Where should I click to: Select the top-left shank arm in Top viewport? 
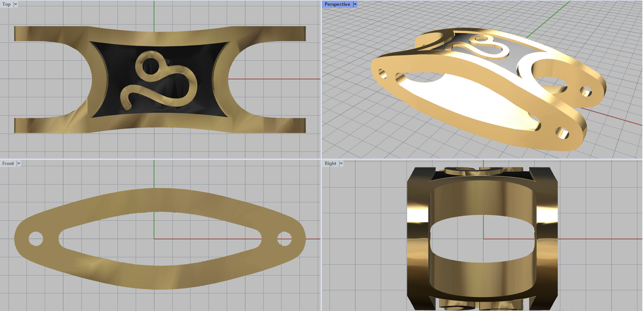(x=48, y=33)
